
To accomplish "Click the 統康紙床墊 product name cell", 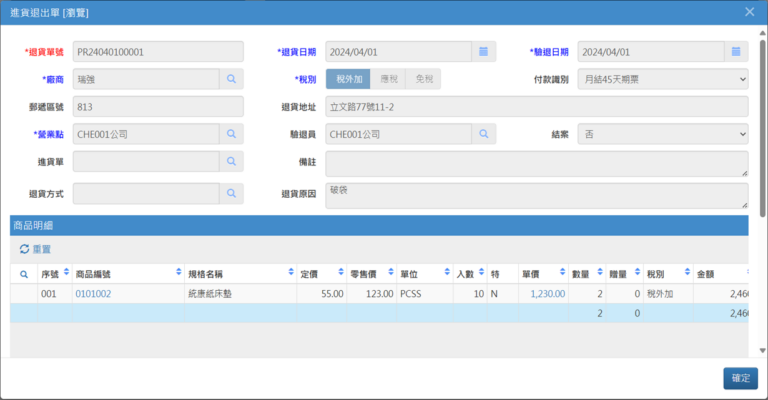I will (240, 294).
